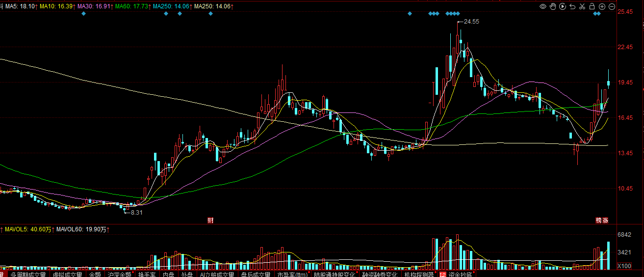This screenshot has height=277, width=644.
Task: Select the scissors cut tool
Action: click(582, 6)
